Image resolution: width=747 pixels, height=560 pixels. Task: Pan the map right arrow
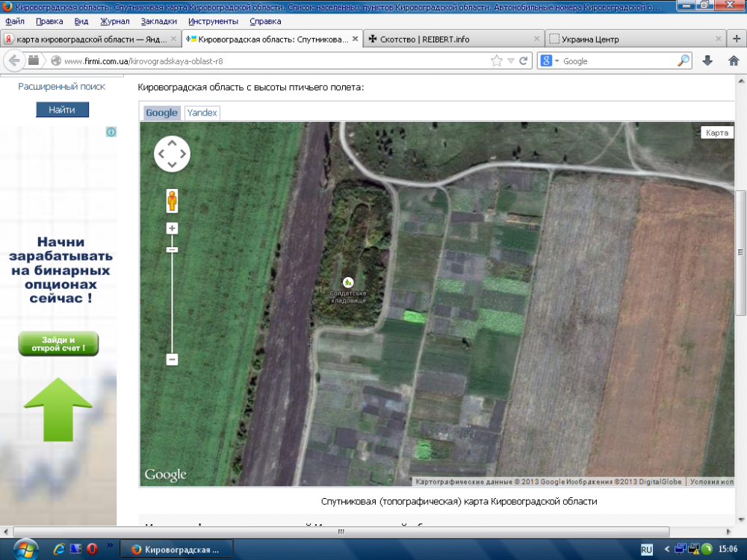point(183,154)
